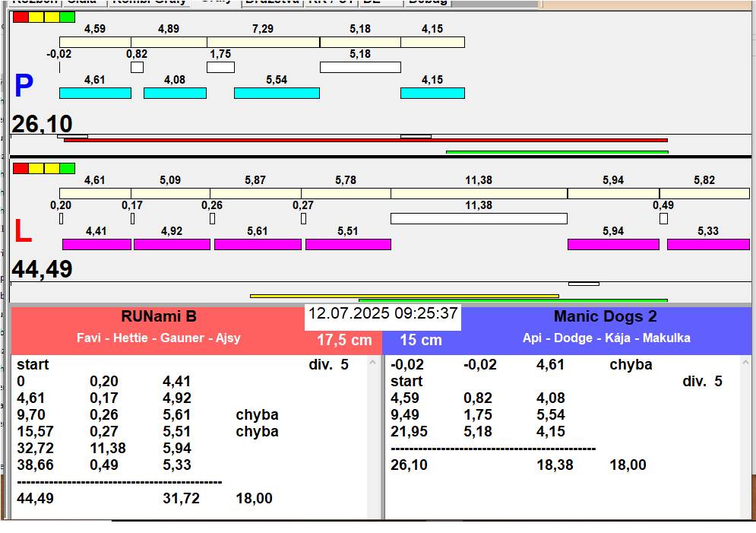Image resolution: width=756 pixels, height=533 pixels.
Task: Click the red light square in lane L
Action: tap(21, 168)
